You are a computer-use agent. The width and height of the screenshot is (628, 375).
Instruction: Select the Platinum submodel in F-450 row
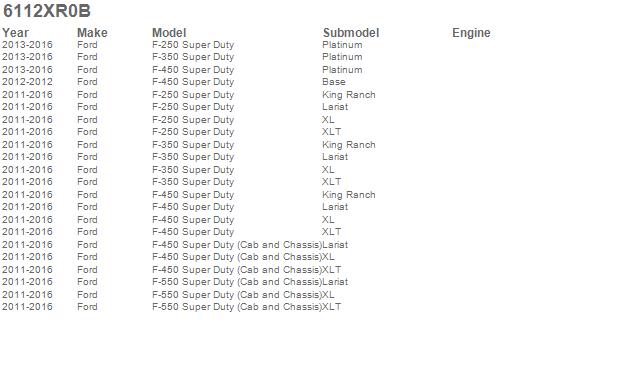tap(342, 70)
